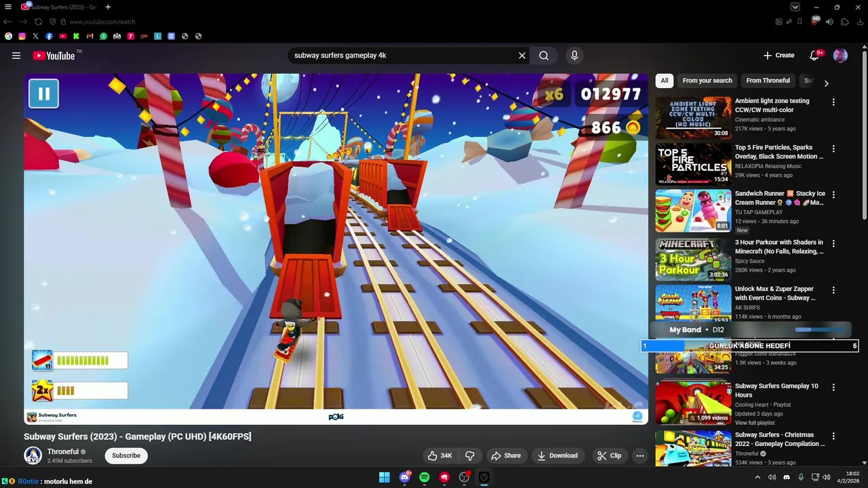868x488 pixels.
Task: Create a clip of the video
Action: (x=609, y=455)
